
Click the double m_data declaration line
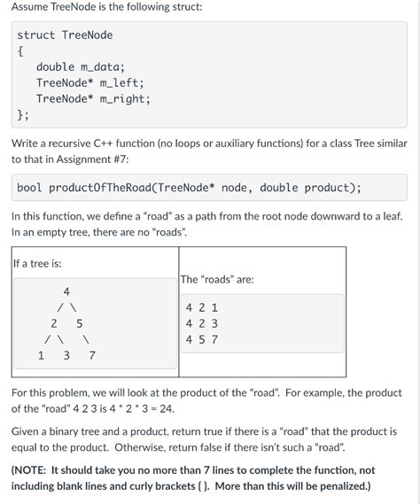click(x=81, y=66)
